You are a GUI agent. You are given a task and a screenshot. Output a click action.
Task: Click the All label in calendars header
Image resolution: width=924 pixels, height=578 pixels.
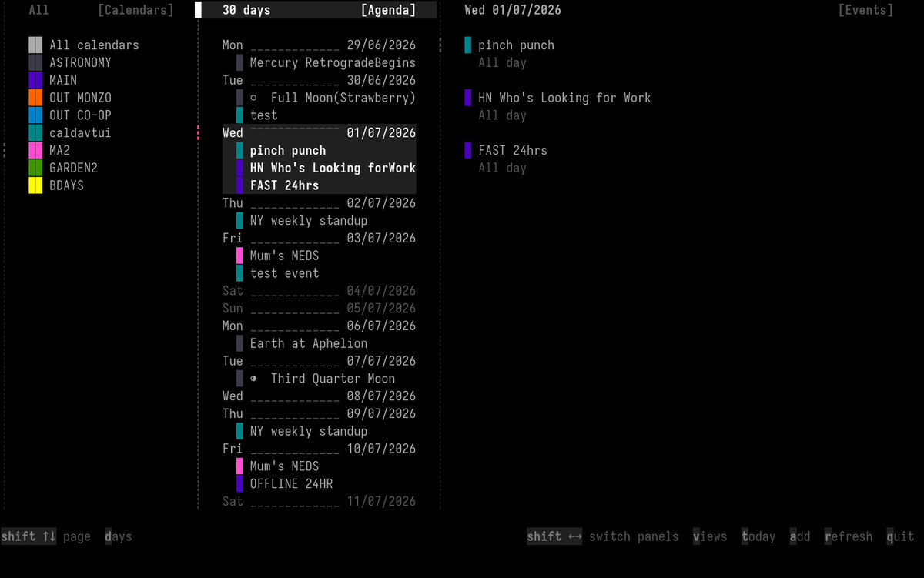(x=38, y=10)
